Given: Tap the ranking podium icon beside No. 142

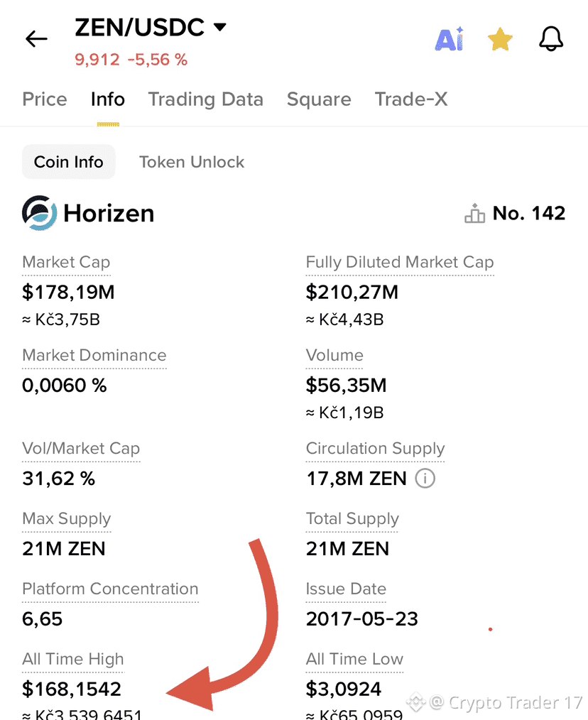Looking at the screenshot, I should pyautogui.click(x=474, y=213).
